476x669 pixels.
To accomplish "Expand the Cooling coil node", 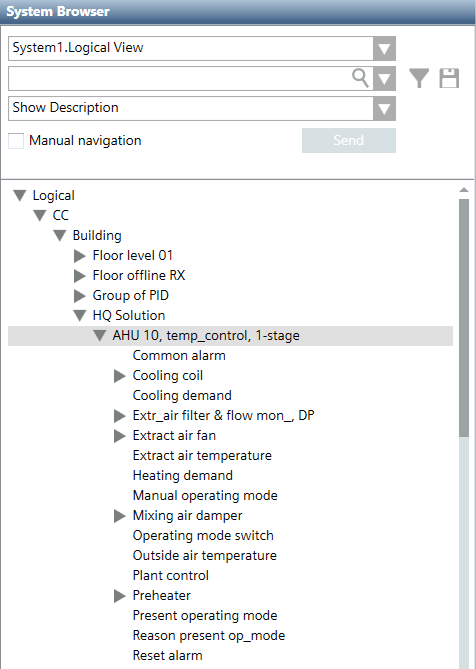I will point(120,376).
